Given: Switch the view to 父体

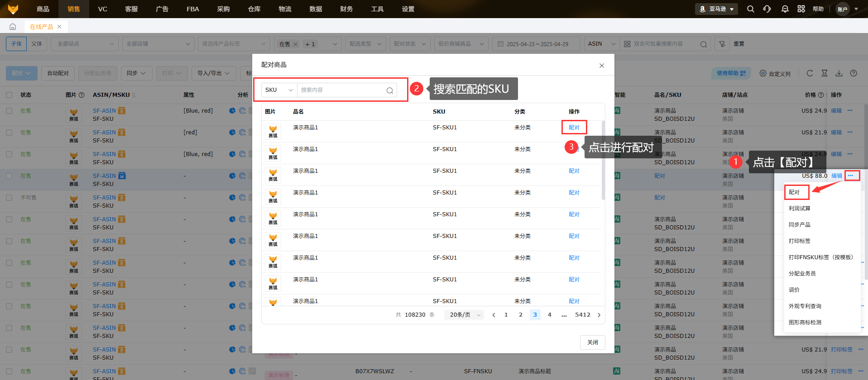Looking at the screenshot, I should (37, 44).
